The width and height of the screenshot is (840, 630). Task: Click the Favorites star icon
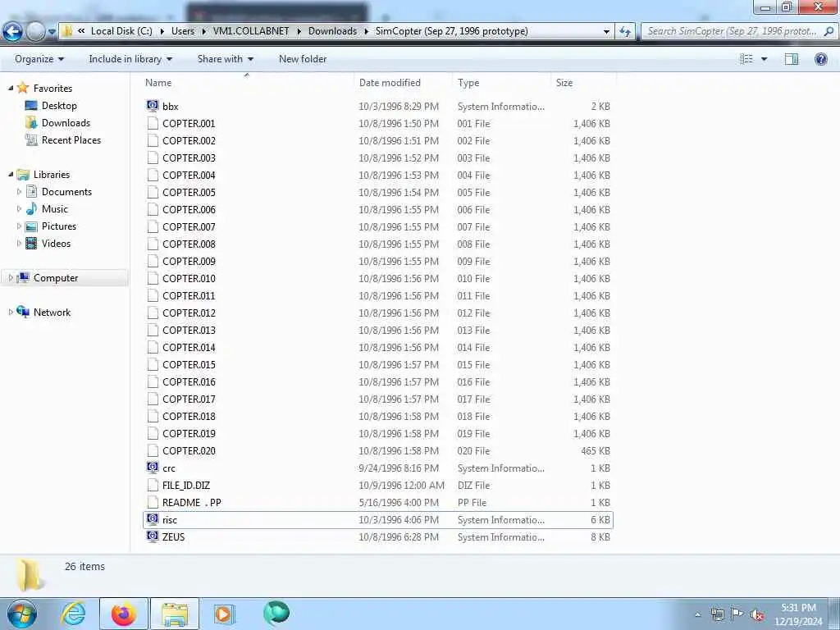[x=22, y=87]
